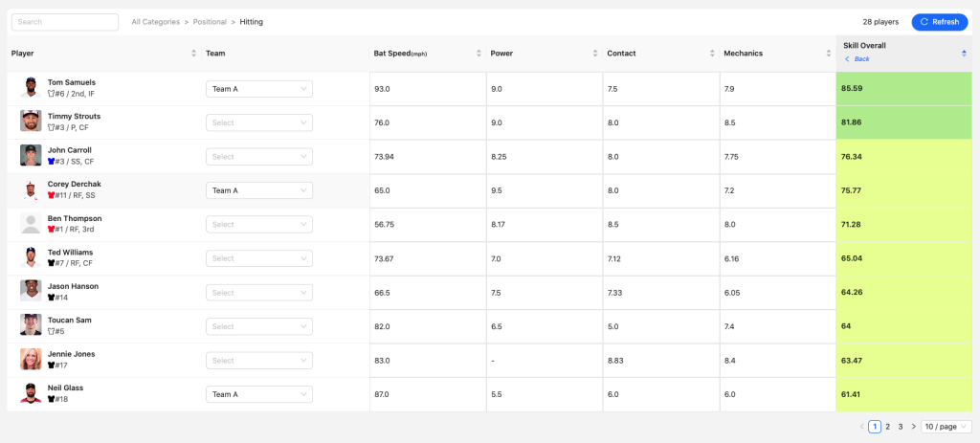Screen dimensions: 980x443
Task: Go to previous page arrow
Action: click(x=862, y=427)
